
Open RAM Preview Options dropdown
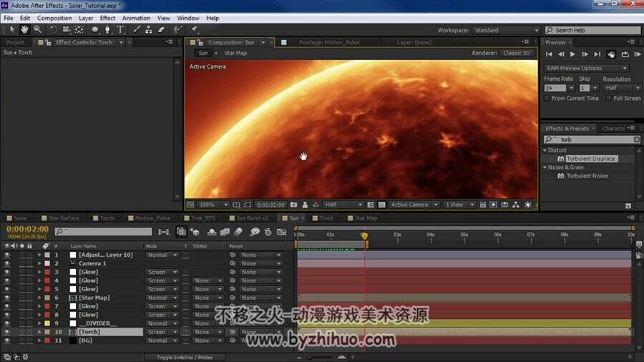[x=586, y=68]
